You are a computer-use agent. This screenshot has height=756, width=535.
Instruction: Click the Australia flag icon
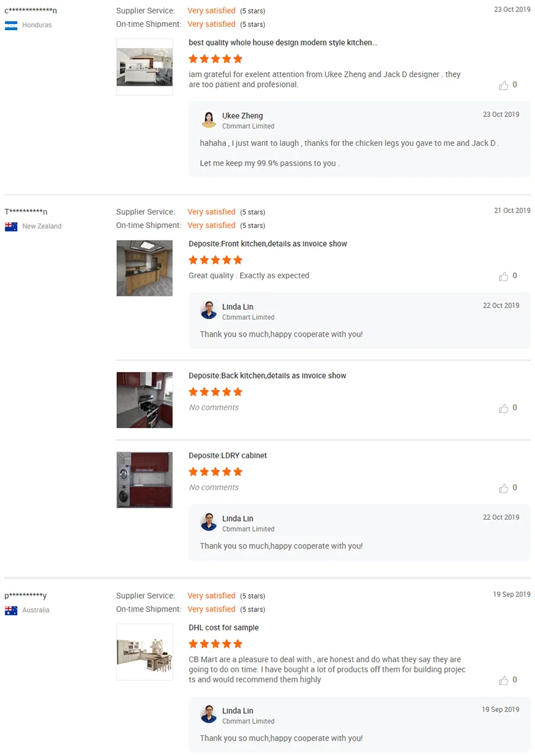[11, 610]
